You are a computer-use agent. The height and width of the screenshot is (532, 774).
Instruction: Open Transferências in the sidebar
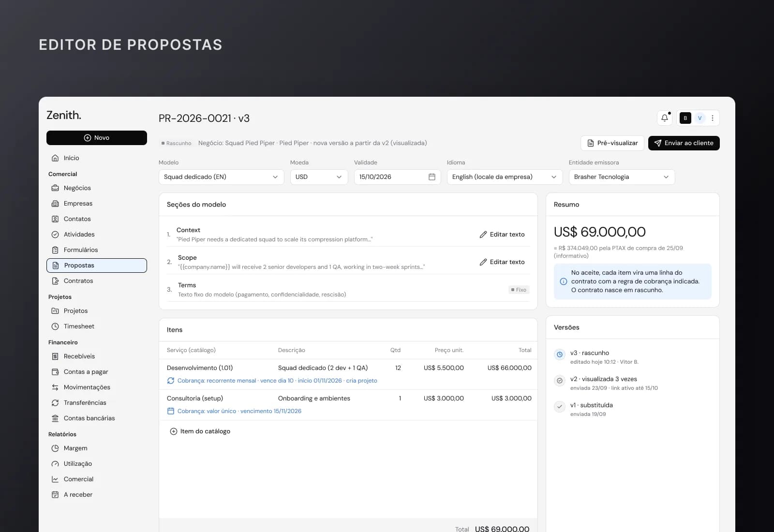tap(97, 403)
